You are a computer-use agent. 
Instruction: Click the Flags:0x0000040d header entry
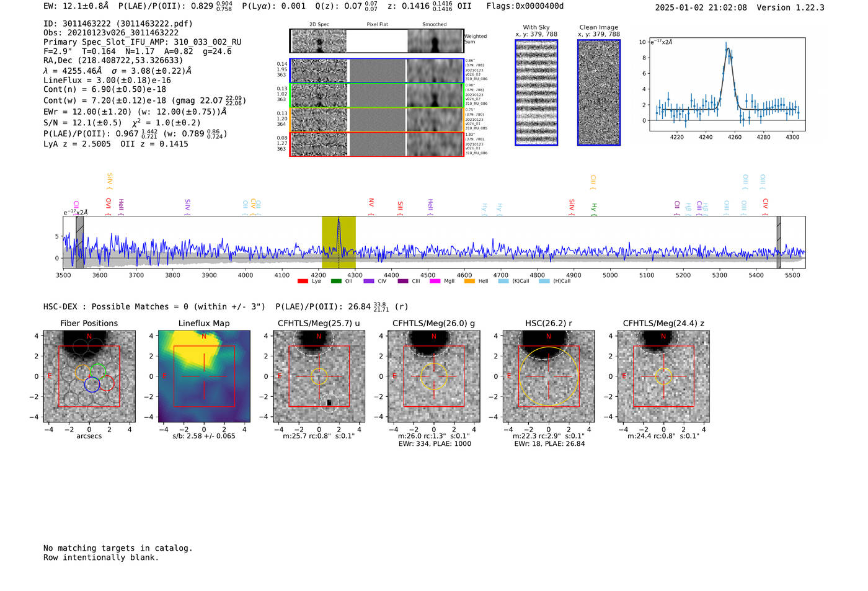pos(525,6)
